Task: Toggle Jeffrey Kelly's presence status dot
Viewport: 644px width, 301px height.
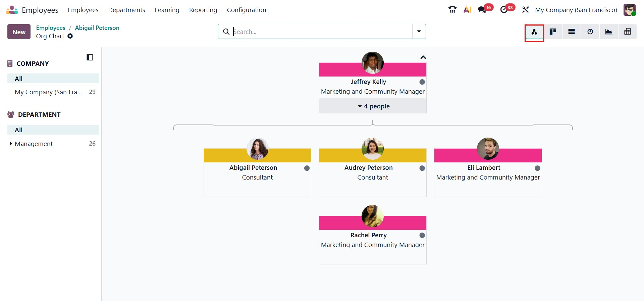Action: pos(422,82)
